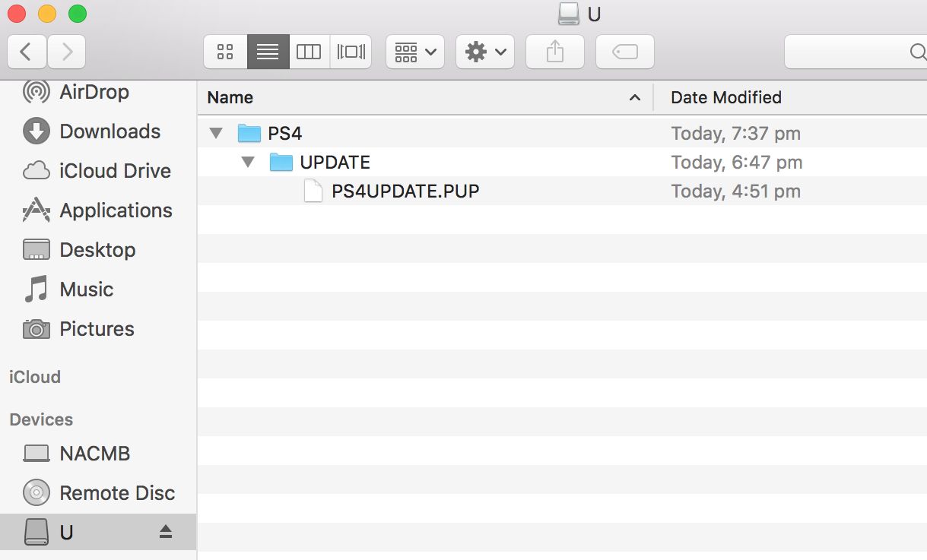This screenshot has height=560, width=927.
Task: Switch to Cover Flow view
Action: (351, 52)
